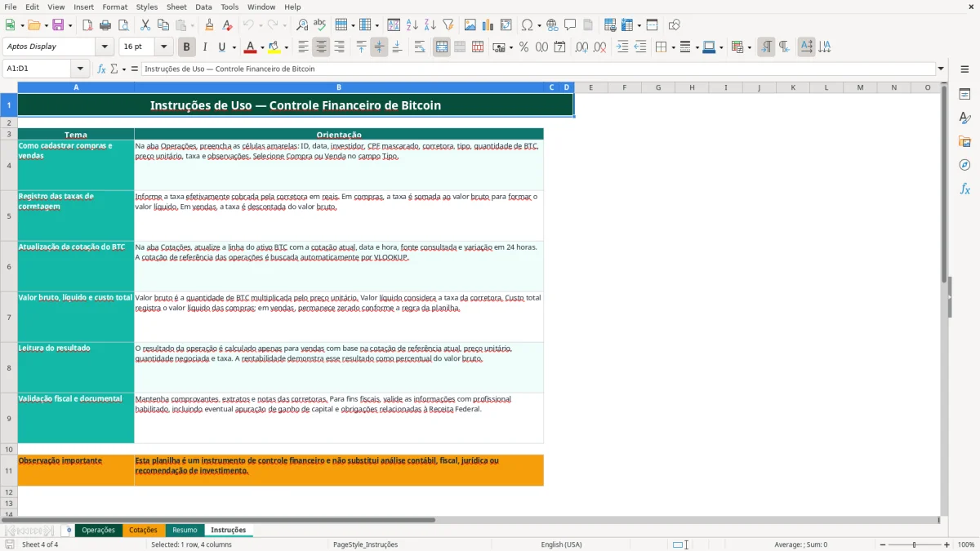Open Find and Replace
Viewport: 980px width, 551px height.
[301, 25]
